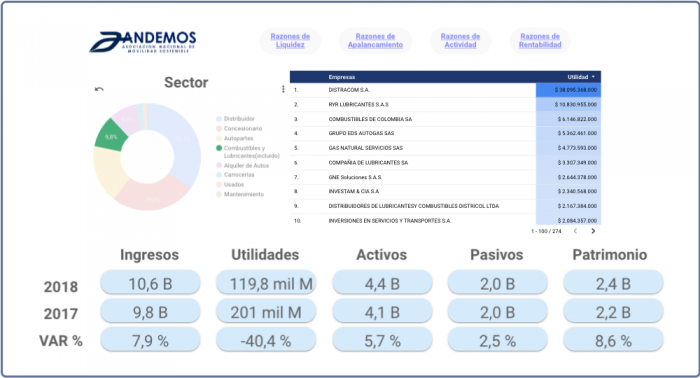Click the ANDEMOS logo
Screen dimensions: 700x378
click(143, 42)
